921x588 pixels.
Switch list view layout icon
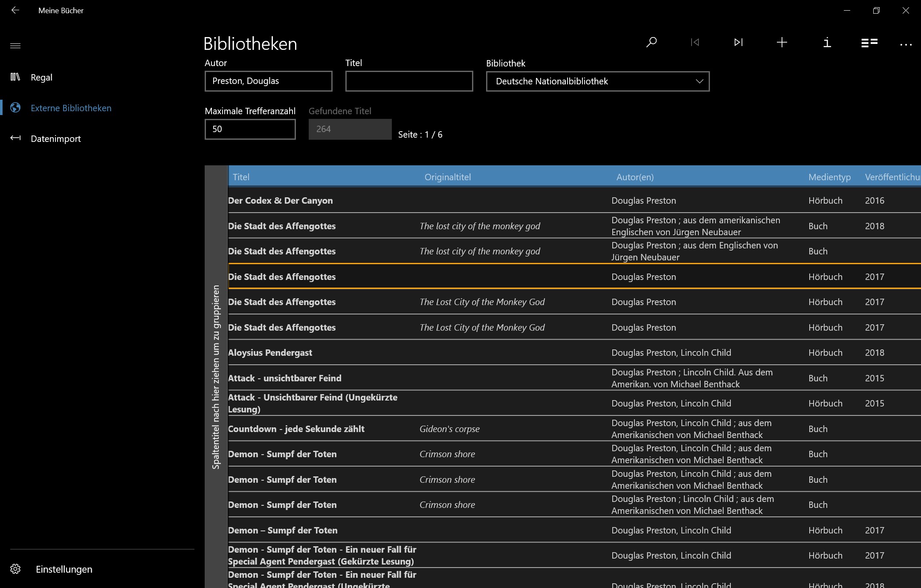[x=869, y=43]
